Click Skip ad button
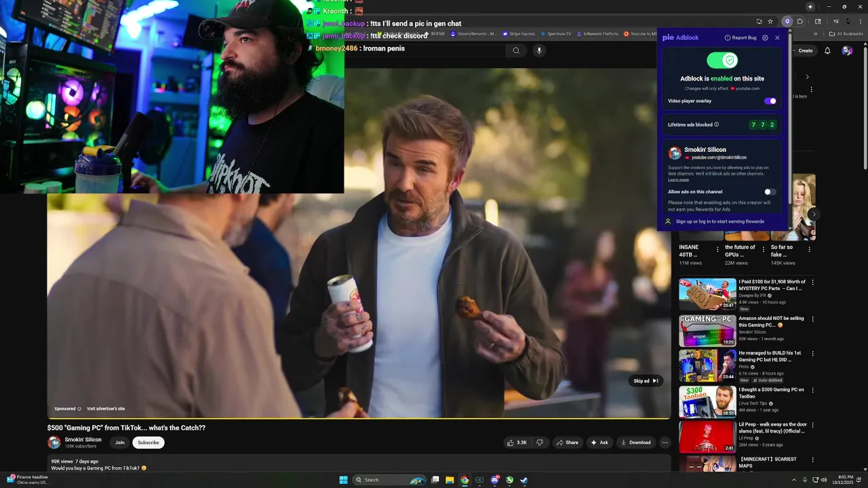This screenshot has width=868, height=488. (646, 381)
